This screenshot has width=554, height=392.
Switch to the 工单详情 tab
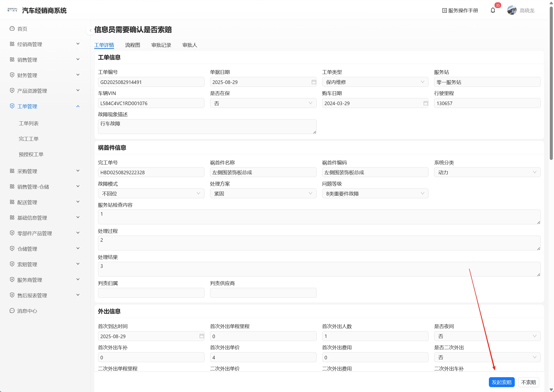[104, 45]
